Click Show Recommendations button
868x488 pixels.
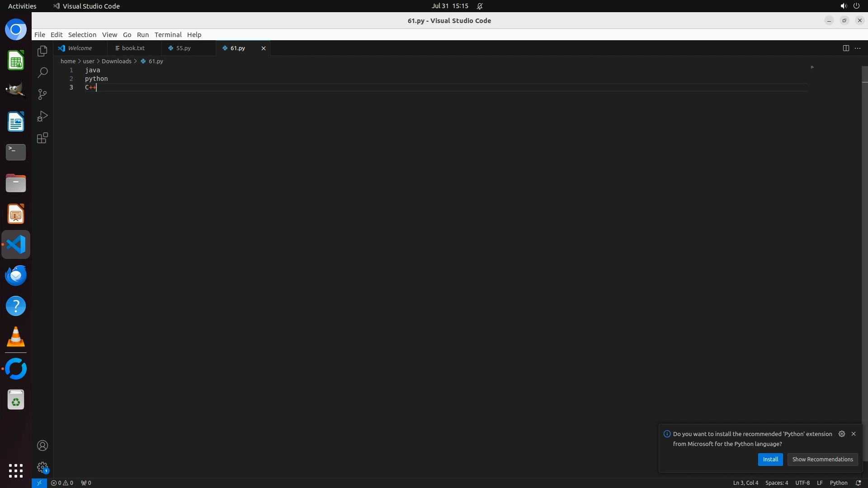coord(822,459)
